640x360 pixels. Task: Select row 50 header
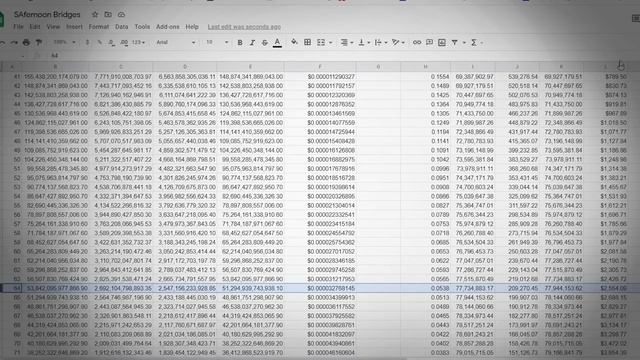(11, 159)
